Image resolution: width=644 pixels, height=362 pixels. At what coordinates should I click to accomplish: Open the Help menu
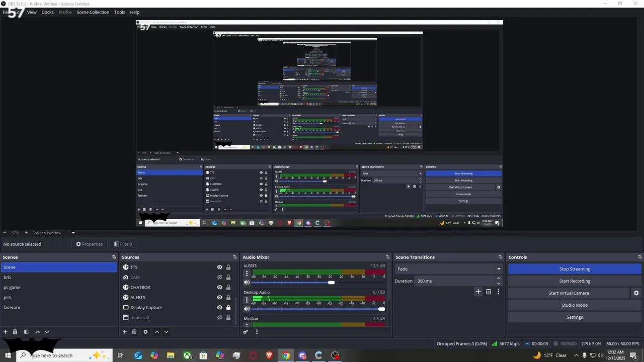(135, 12)
